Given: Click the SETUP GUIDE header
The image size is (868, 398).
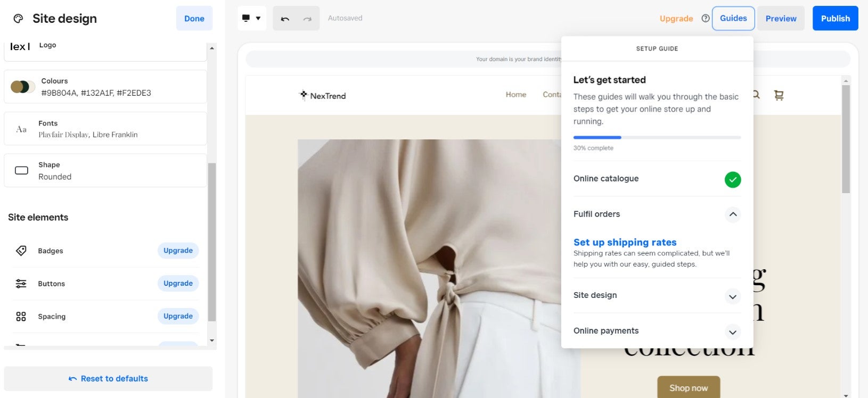Looking at the screenshot, I should 657,48.
